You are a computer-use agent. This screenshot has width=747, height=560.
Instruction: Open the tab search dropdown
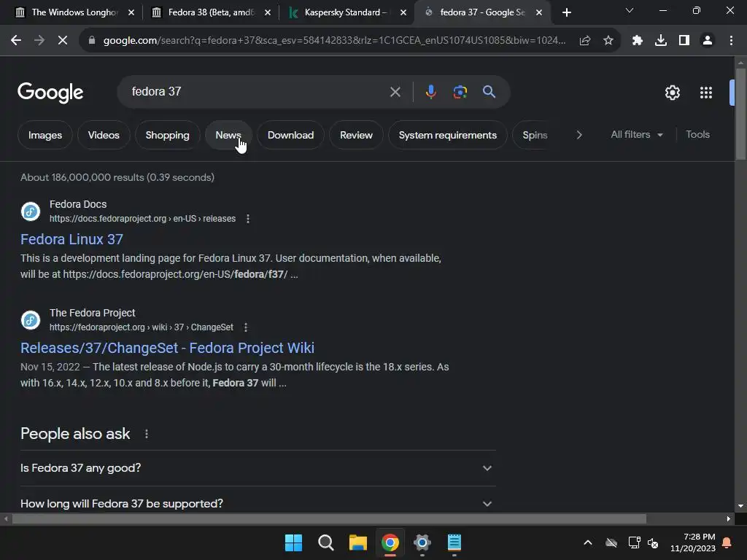pyautogui.click(x=630, y=10)
